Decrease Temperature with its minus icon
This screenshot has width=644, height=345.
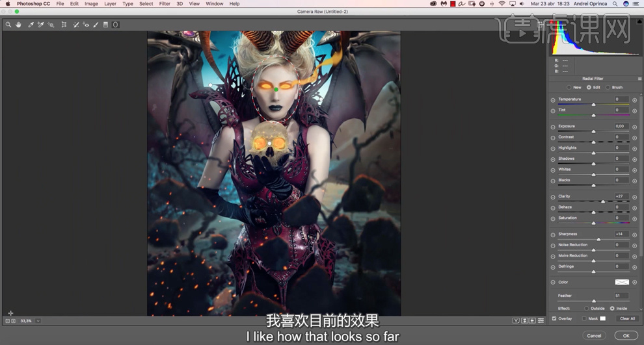(553, 100)
